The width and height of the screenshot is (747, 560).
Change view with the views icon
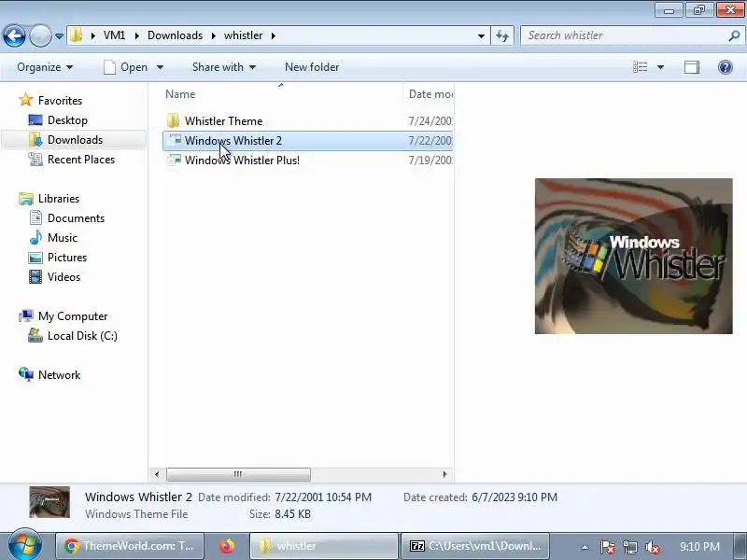(x=640, y=67)
